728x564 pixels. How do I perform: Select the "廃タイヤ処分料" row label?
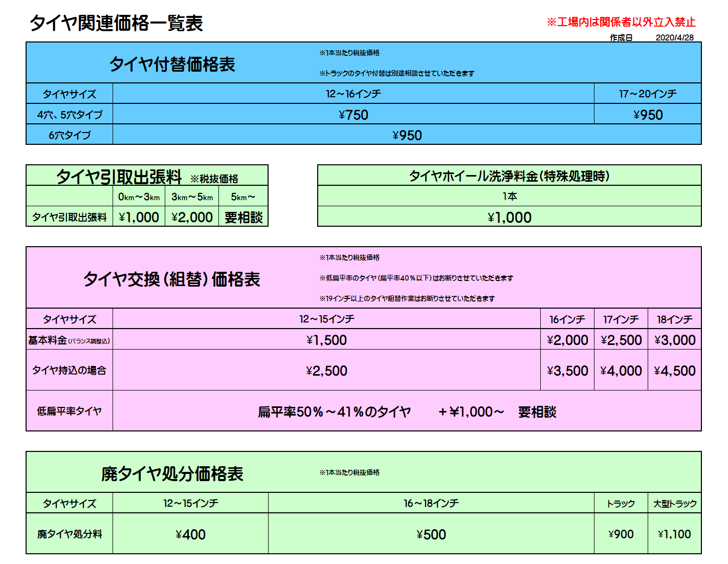tap(70, 534)
